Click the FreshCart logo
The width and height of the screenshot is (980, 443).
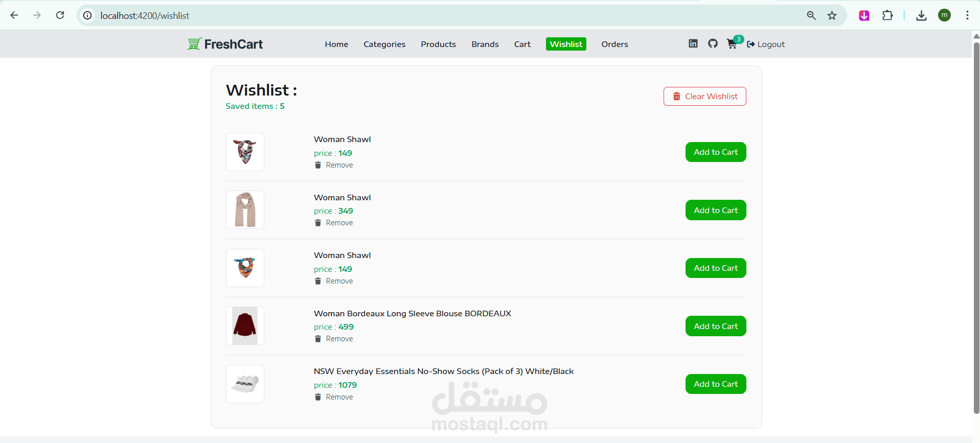(225, 44)
